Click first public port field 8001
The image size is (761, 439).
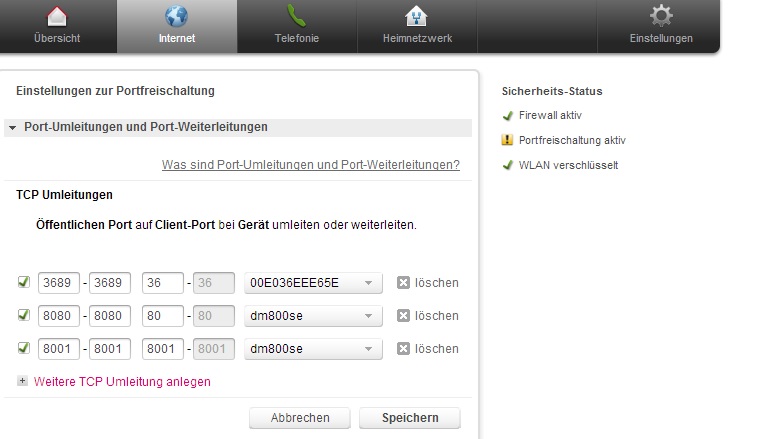click(x=59, y=349)
